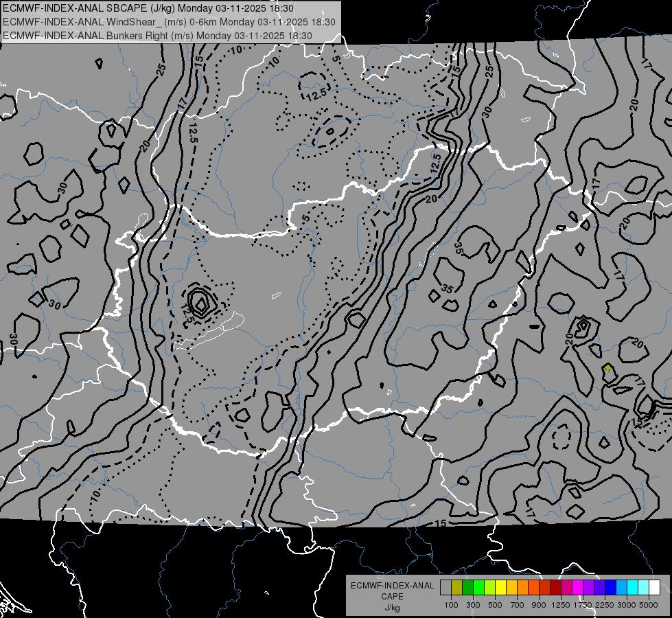The height and width of the screenshot is (618, 672).
Task: Click the 300 legend value label
Action: coord(473,605)
